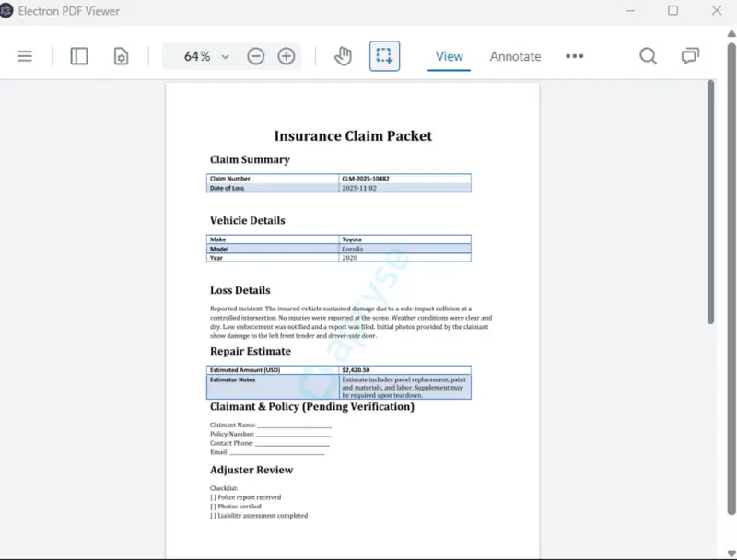Viewport: 737px width, 560px height.
Task: Click the Liability assessment completed checkbox
Action: tap(213, 516)
